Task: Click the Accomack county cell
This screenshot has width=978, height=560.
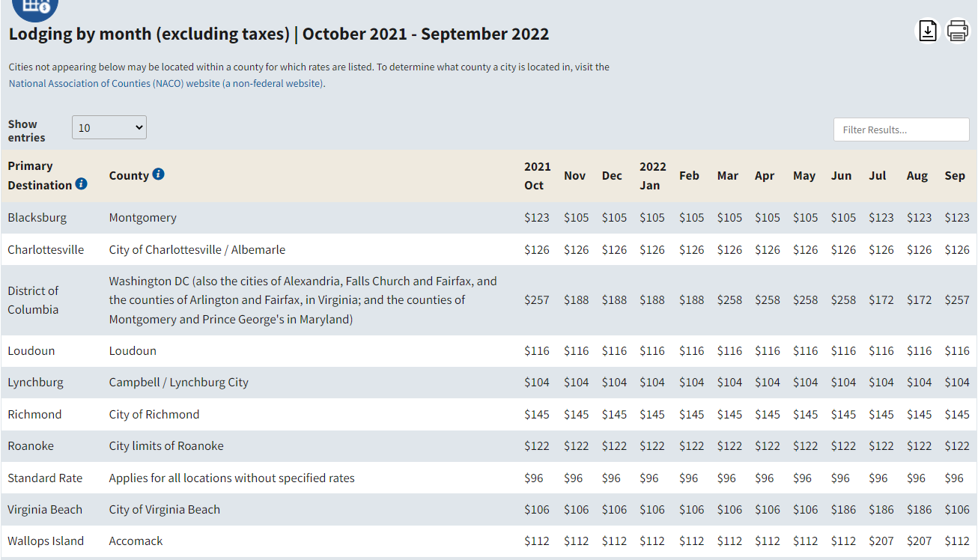Action: click(x=136, y=541)
